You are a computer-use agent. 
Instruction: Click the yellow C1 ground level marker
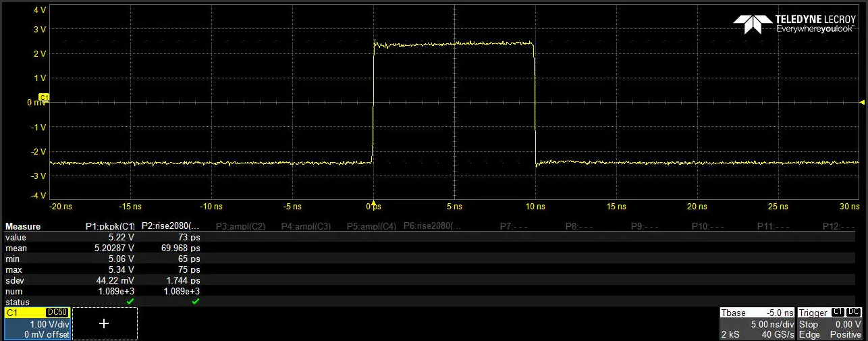tap(45, 98)
